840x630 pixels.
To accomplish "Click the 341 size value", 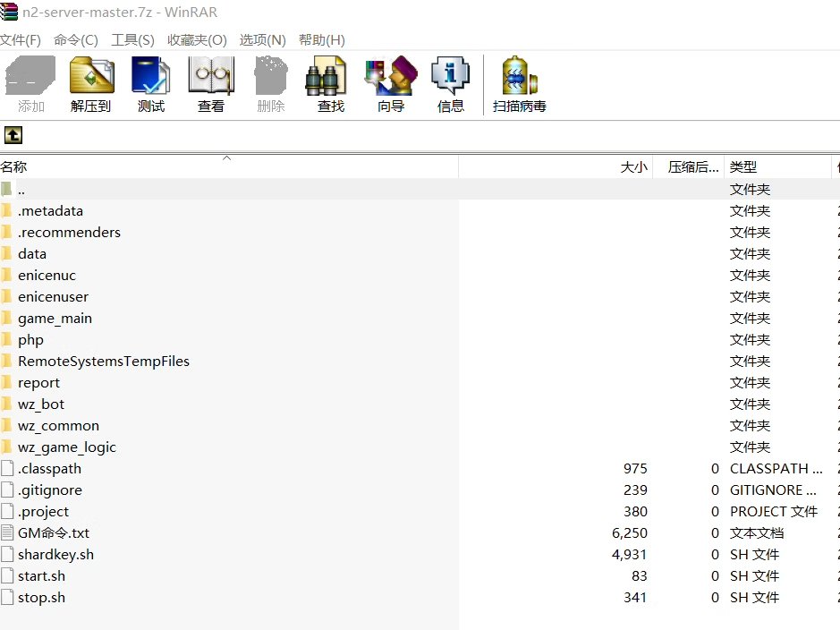I will click(635, 597).
